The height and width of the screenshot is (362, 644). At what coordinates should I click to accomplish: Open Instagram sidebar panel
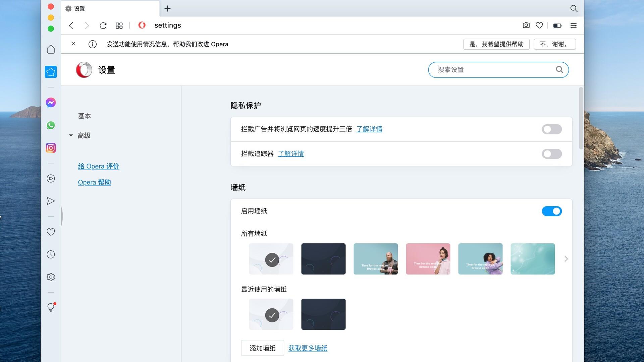(x=51, y=148)
